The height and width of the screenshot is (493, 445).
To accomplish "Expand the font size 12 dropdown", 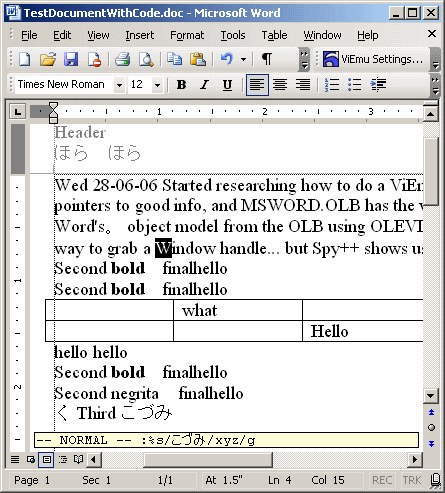I will point(157,85).
